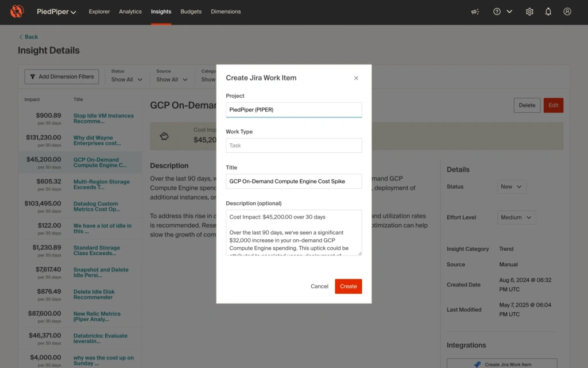The width and height of the screenshot is (588, 368).
Task: Click the Work Type Task field
Action: click(293, 145)
